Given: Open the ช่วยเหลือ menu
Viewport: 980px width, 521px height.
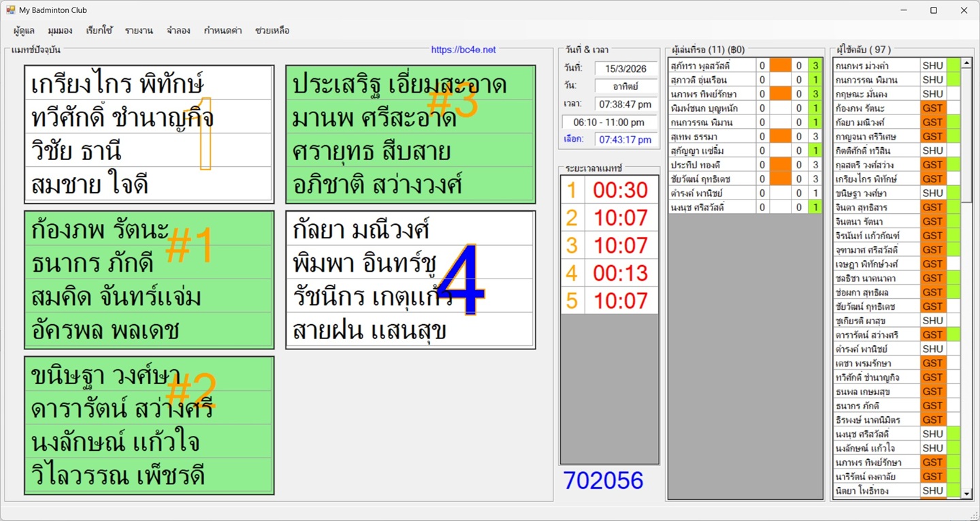Looking at the screenshot, I should (x=272, y=31).
